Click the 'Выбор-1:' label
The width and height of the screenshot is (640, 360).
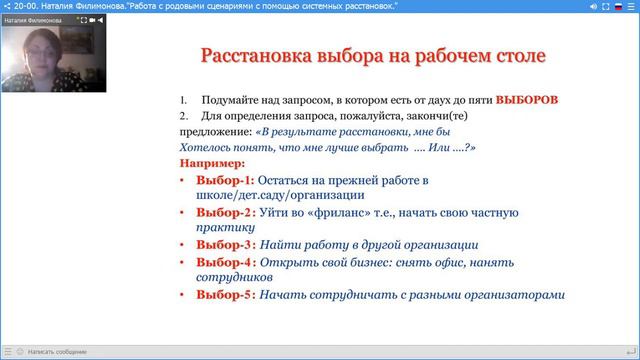pyautogui.click(x=225, y=180)
